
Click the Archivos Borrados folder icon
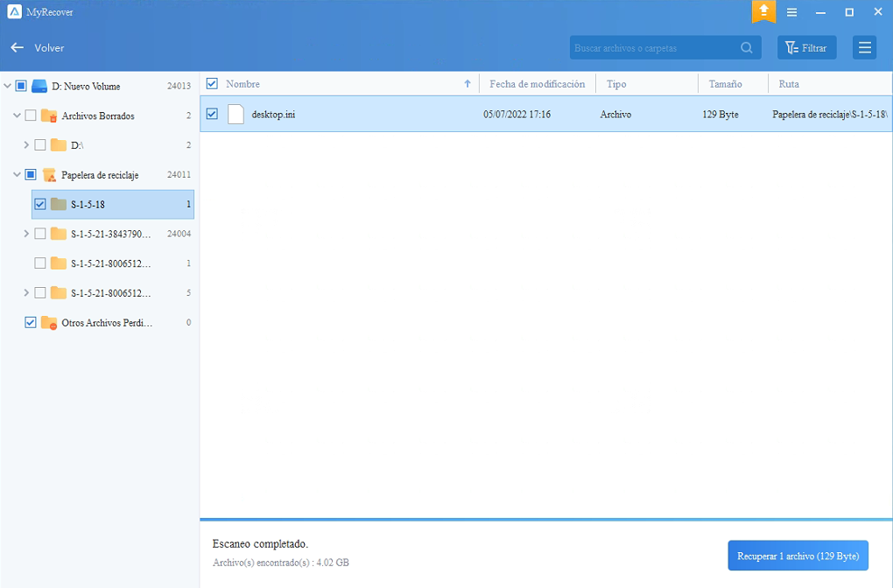(49, 115)
